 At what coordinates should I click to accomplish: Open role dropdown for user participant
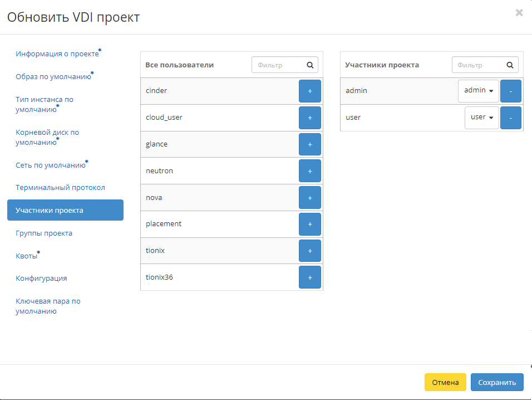(x=481, y=118)
